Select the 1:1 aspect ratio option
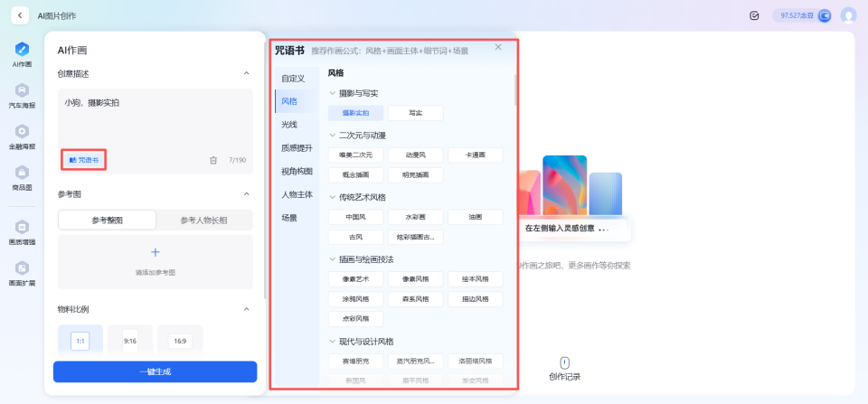The image size is (868, 404). (x=80, y=341)
